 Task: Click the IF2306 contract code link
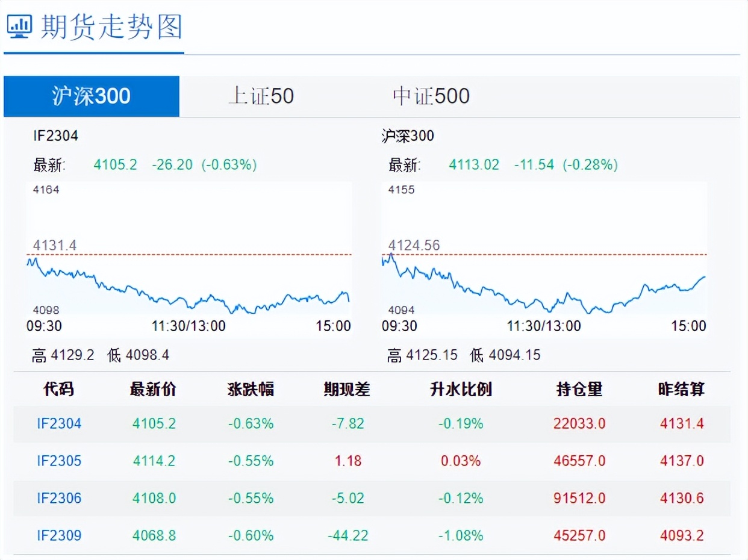(57, 498)
